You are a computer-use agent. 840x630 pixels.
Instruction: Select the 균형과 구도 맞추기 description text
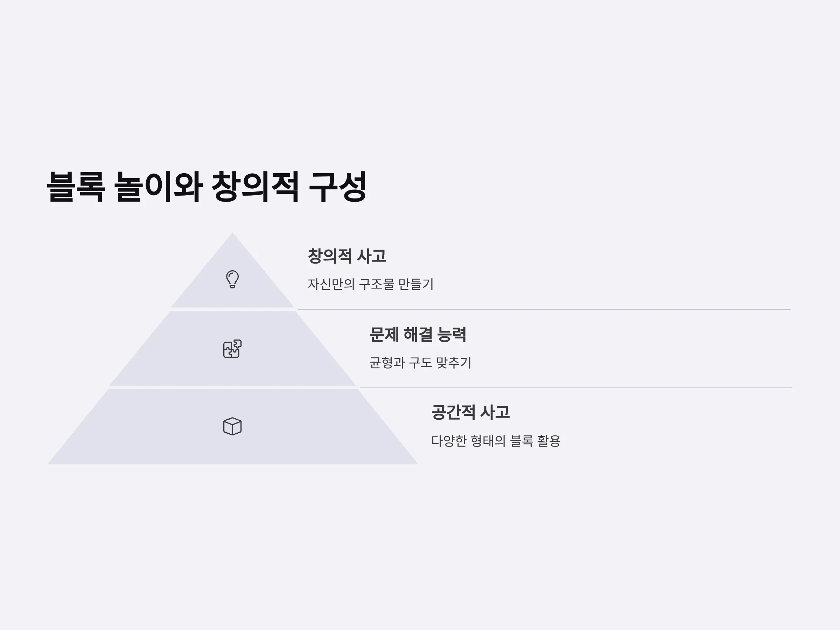point(420,362)
